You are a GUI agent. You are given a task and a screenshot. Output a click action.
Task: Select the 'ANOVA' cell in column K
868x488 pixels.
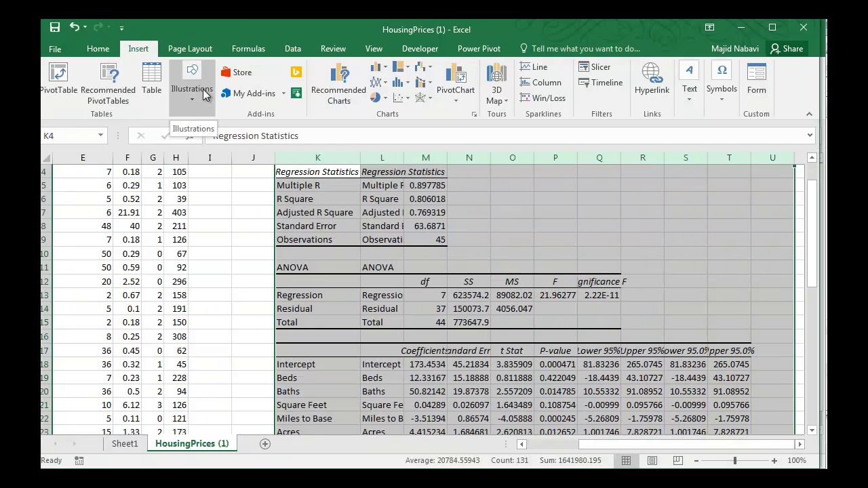tap(317, 268)
